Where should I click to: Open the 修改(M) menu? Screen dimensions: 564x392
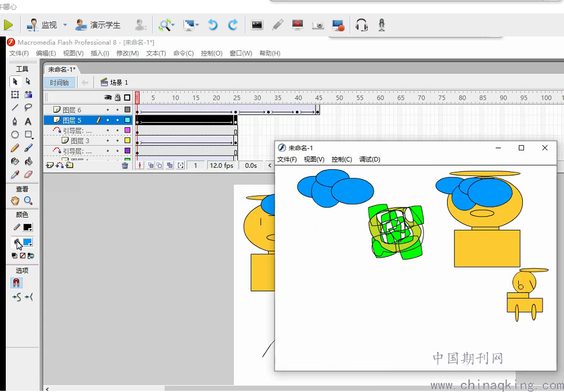tap(127, 53)
